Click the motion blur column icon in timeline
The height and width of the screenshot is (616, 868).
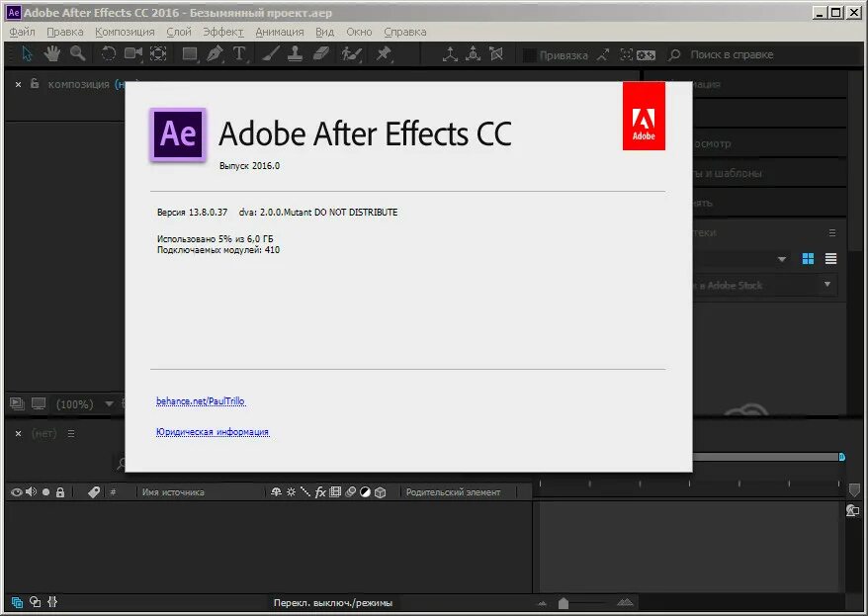tap(350, 492)
